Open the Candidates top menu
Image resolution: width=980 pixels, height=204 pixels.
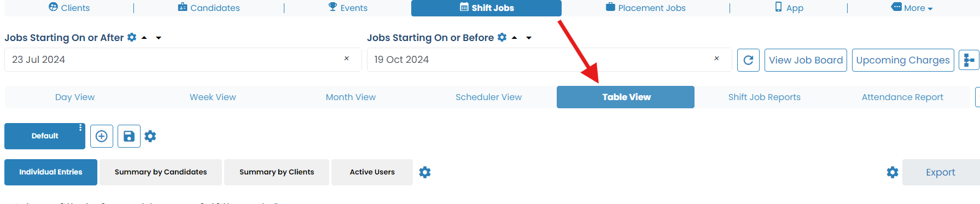(x=209, y=8)
